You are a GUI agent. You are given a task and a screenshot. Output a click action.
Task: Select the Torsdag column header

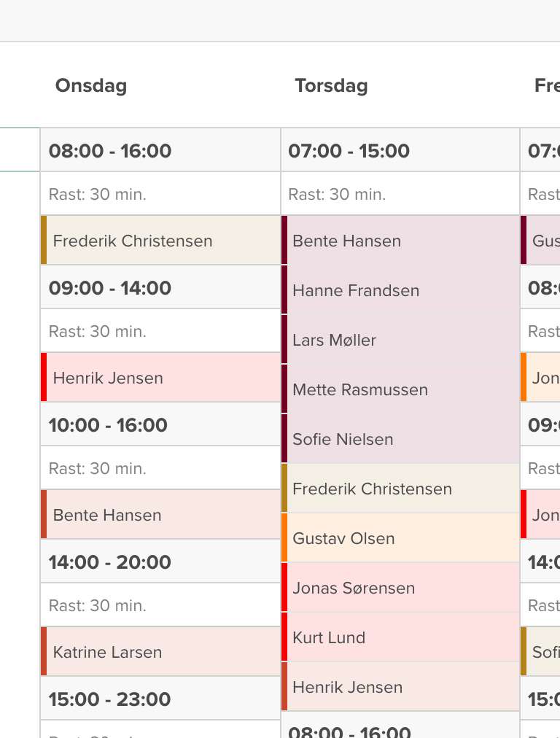331,85
